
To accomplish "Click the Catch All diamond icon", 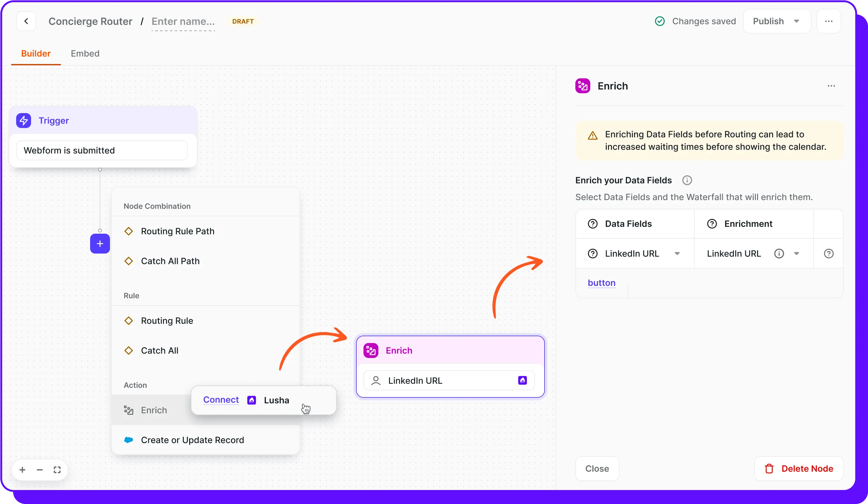I will tap(129, 351).
